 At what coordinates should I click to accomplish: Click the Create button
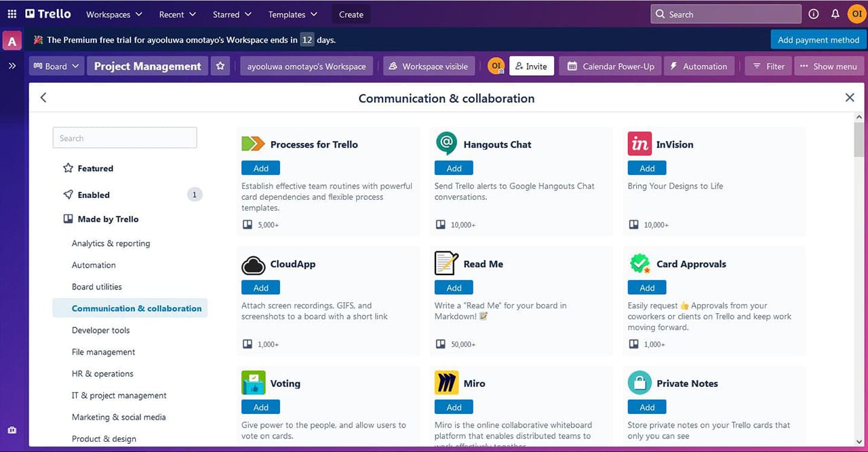[x=351, y=14]
